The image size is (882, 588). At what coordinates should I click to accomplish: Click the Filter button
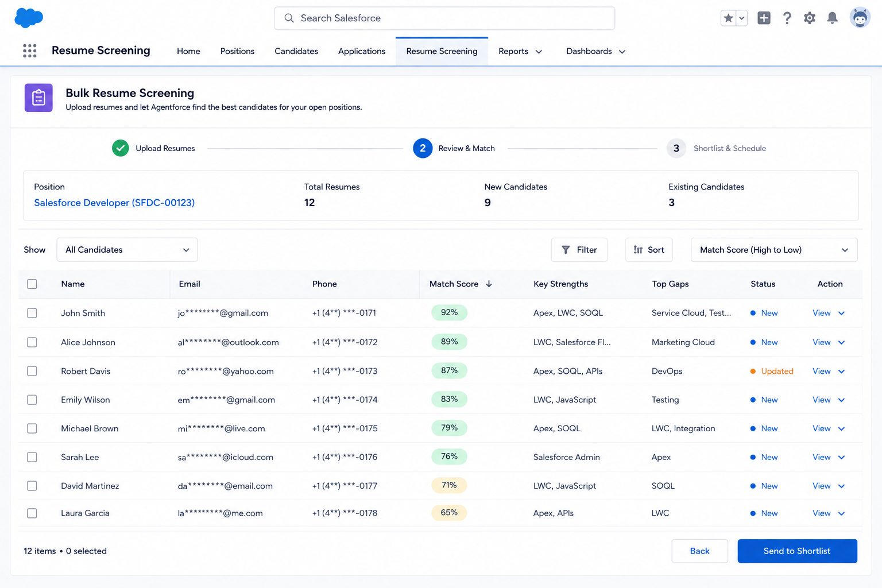(x=579, y=250)
